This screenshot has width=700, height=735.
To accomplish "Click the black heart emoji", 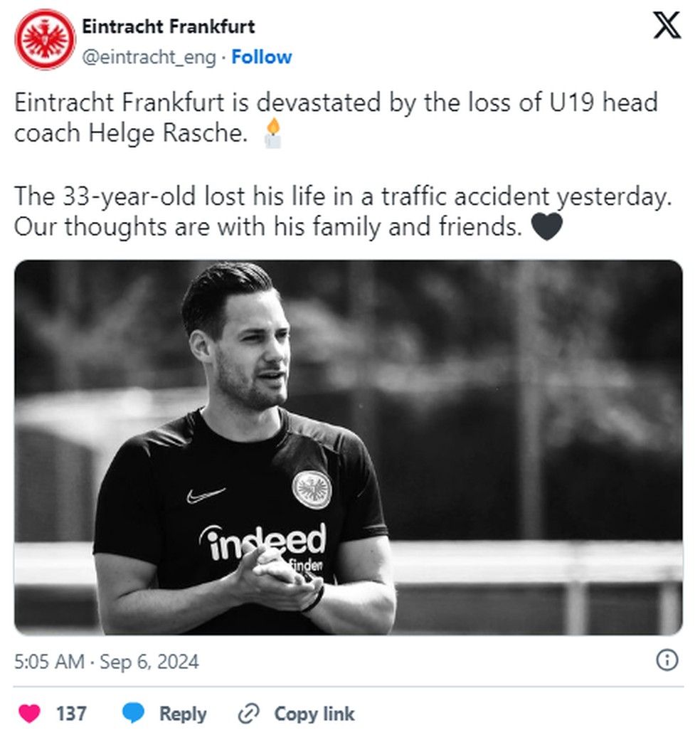I will pyautogui.click(x=548, y=226).
